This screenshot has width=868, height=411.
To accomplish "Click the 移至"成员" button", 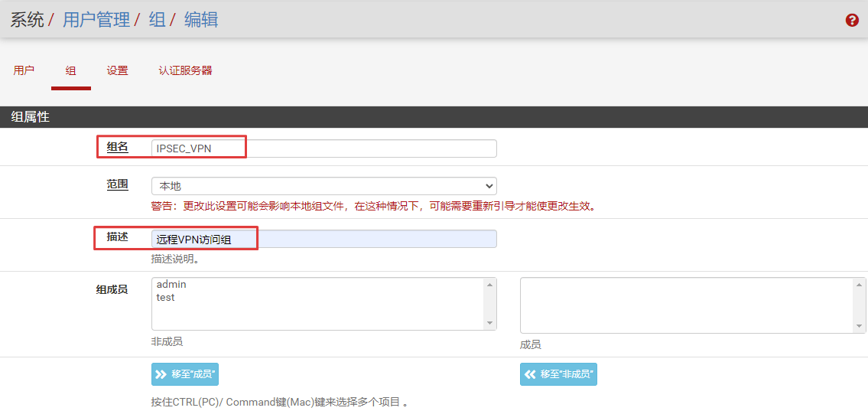I will 185,374.
